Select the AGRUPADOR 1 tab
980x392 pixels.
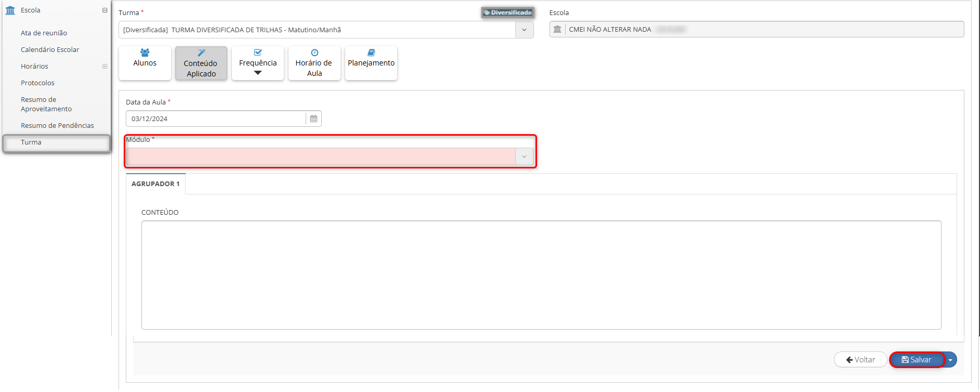155,184
